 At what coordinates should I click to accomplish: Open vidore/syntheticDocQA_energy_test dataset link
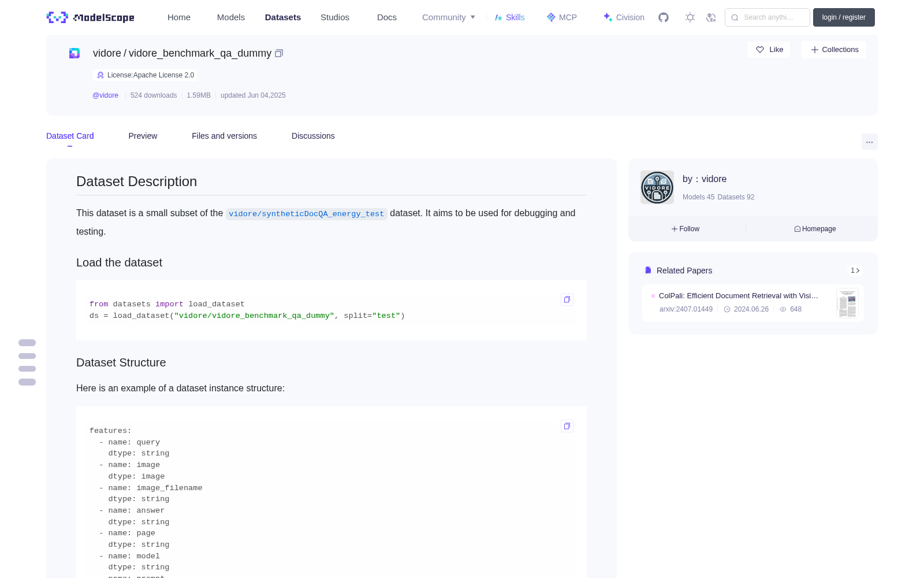(x=306, y=214)
